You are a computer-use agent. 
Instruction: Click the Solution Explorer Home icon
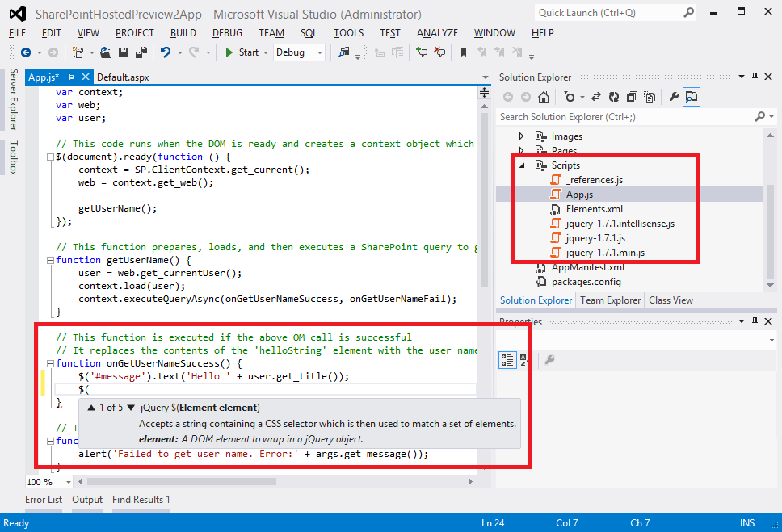(544, 97)
